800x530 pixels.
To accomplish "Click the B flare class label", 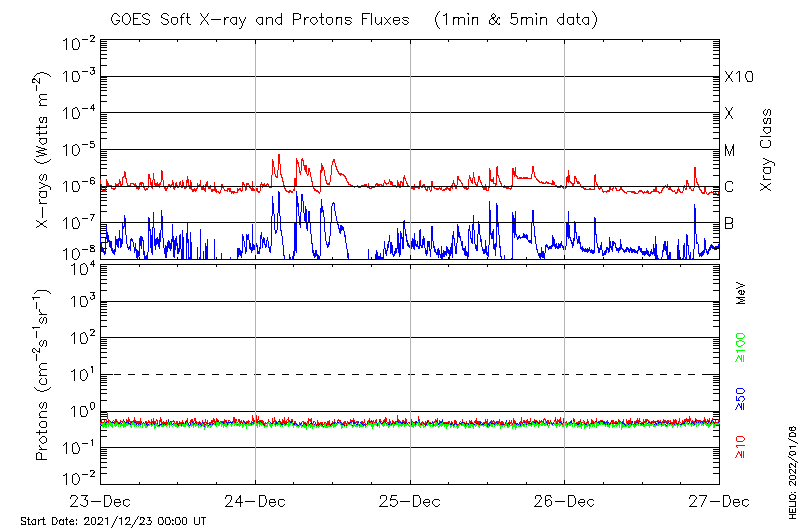I will click(729, 223).
